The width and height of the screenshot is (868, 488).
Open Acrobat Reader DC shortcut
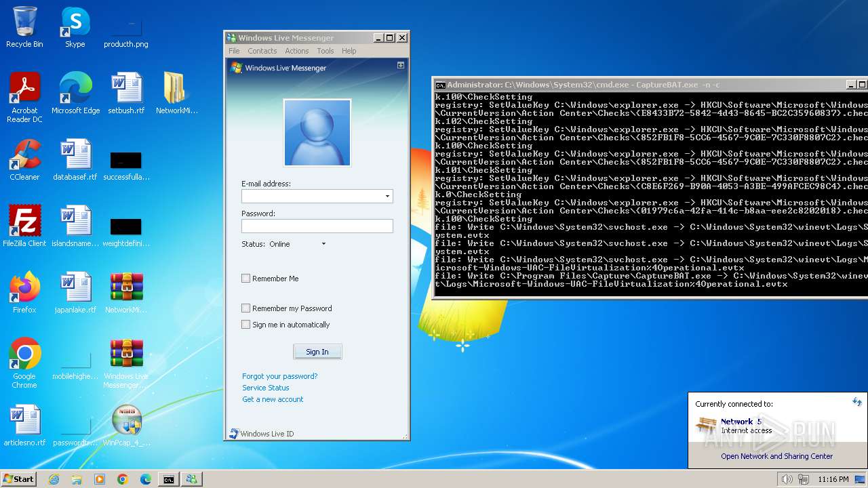(x=24, y=98)
